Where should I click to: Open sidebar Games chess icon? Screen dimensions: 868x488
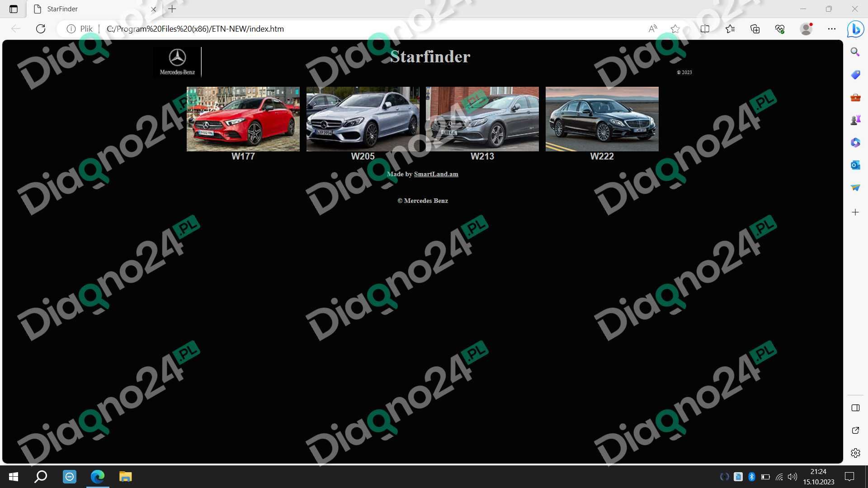point(855,120)
